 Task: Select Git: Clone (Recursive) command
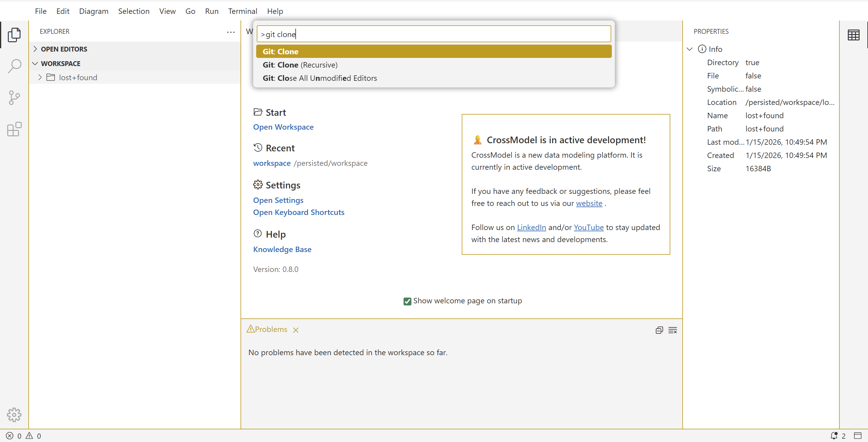pyautogui.click(x=300, y=65)
